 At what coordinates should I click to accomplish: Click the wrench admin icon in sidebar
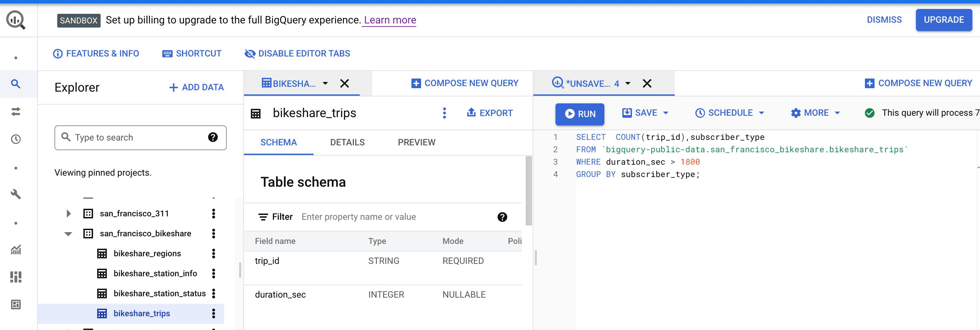[16, 194]
